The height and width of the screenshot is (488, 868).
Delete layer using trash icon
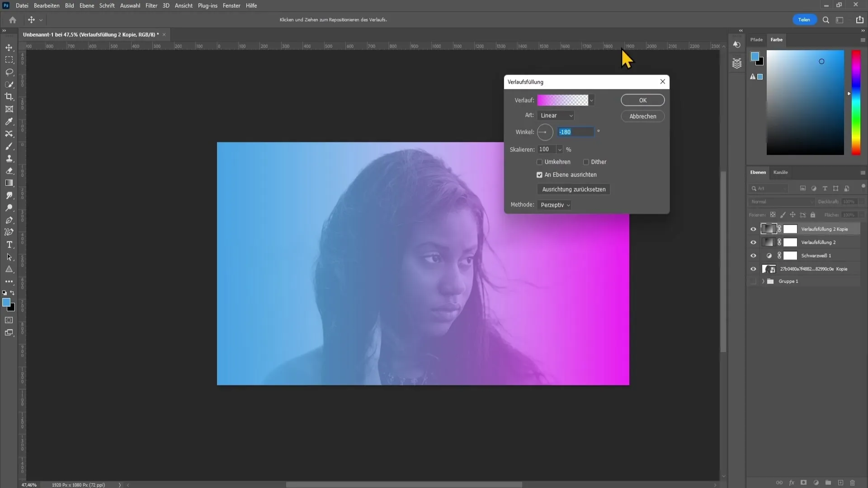pyautogui.click(x=852, y=483)
